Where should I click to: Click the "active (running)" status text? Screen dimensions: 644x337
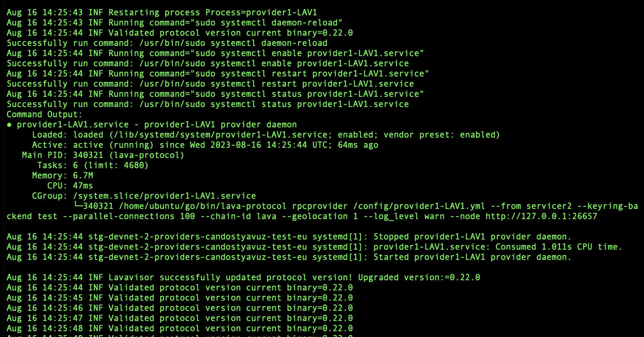tap(113, 145)
